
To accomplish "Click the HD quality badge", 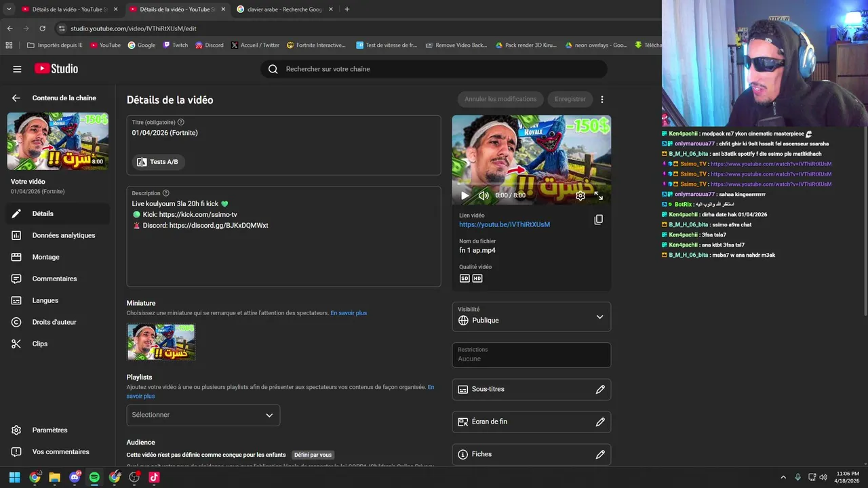I will 477,279.
